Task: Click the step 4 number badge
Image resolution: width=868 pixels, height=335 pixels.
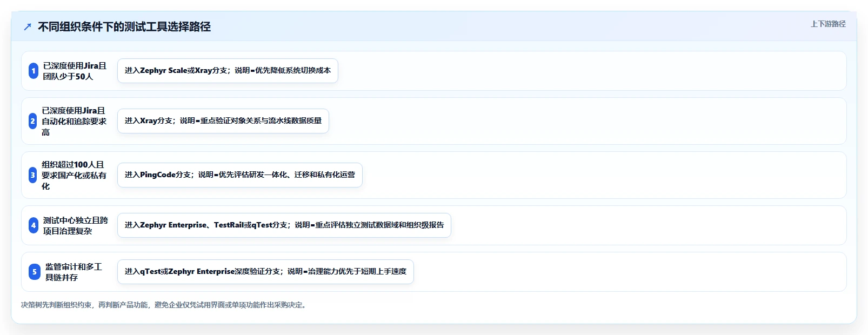Action: click(x=34, y=225)
